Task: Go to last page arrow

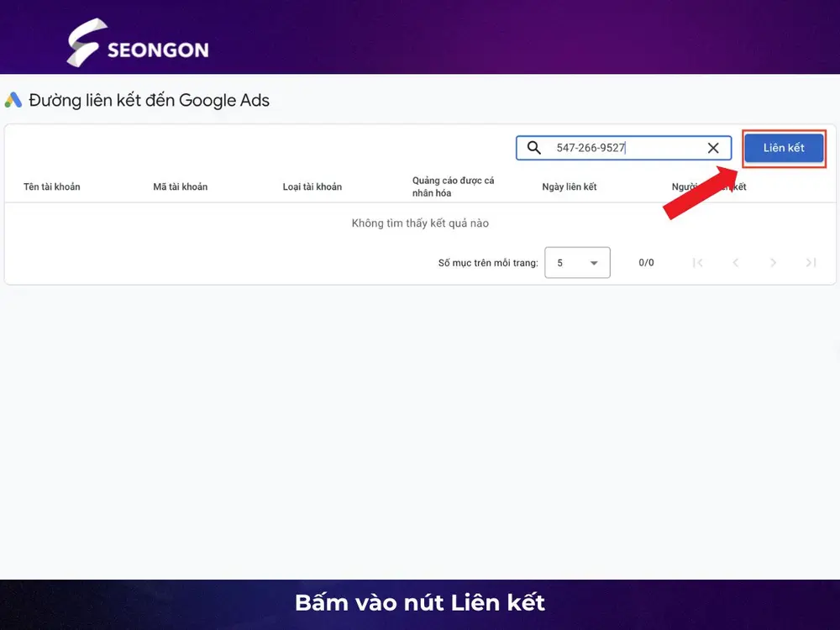Action: 811,262
